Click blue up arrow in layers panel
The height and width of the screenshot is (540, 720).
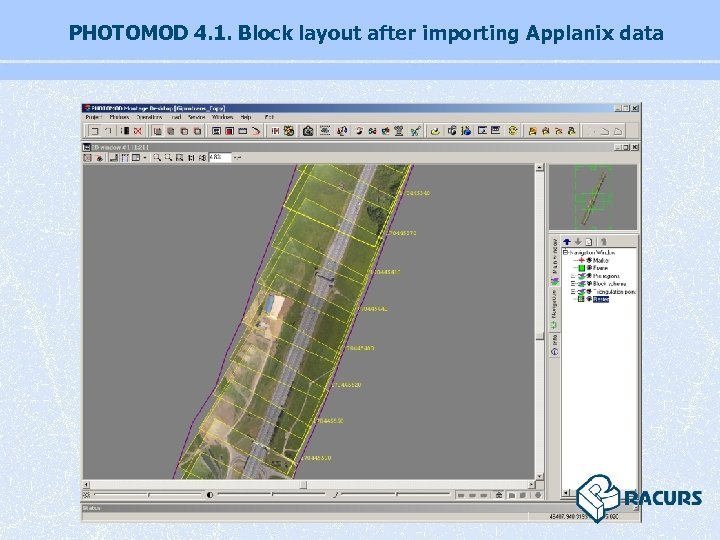coord(567,242)
